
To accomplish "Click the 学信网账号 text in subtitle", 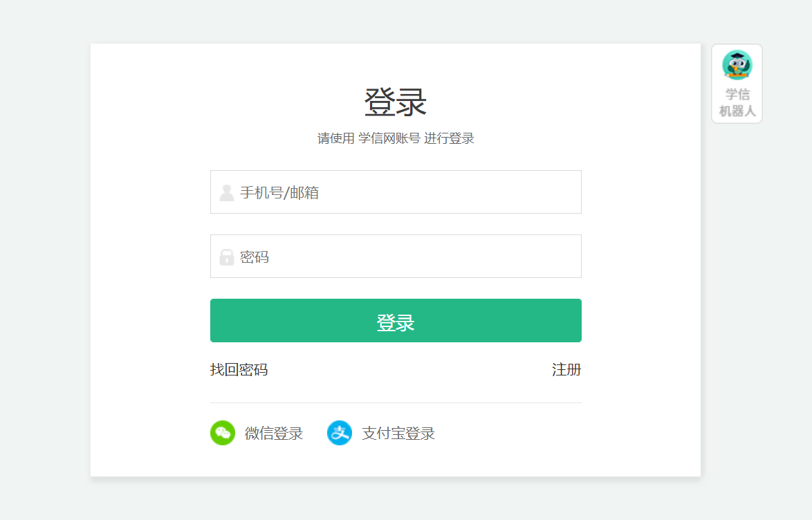I will [389, 138].
